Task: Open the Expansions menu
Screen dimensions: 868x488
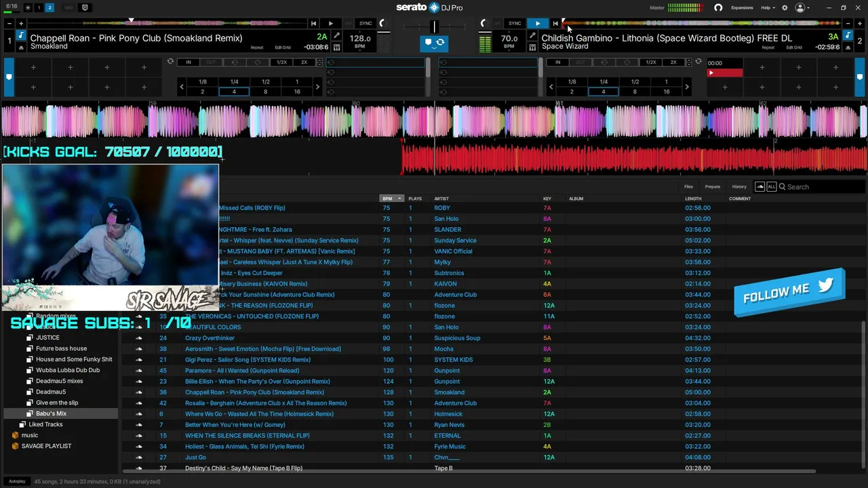Action: pos(742,7)
